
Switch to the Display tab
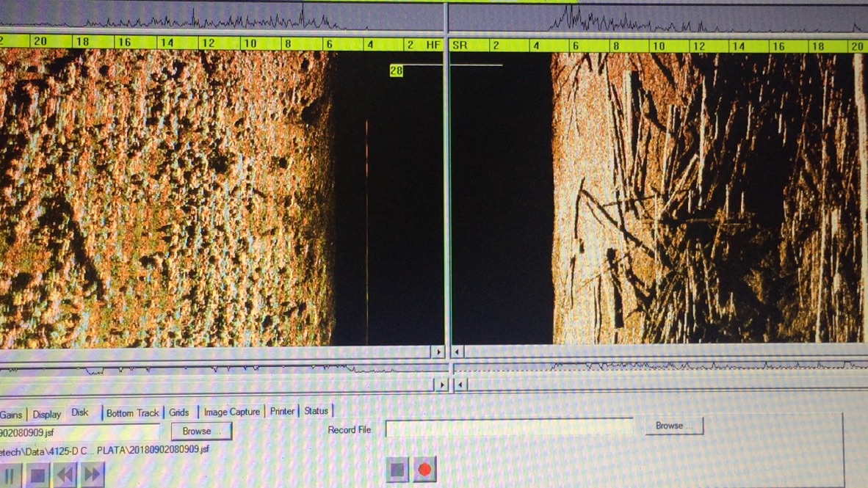coord(46,414)
